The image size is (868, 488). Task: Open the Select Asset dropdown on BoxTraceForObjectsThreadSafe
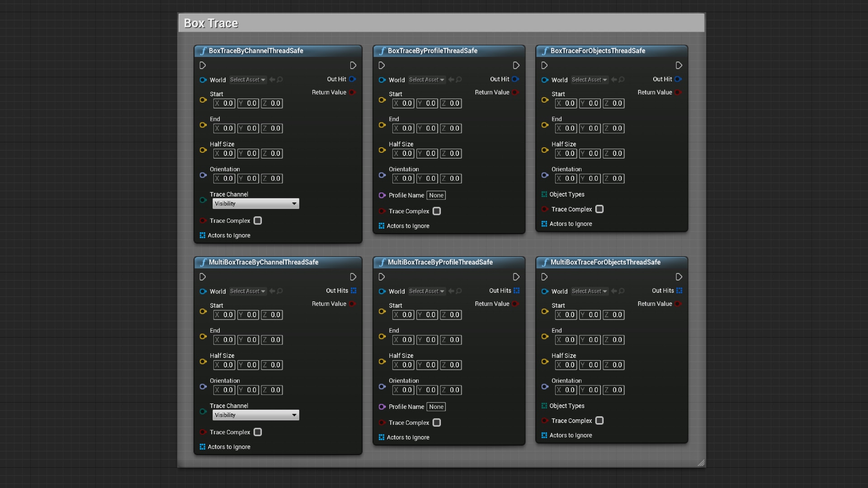[x=589, y=80]
